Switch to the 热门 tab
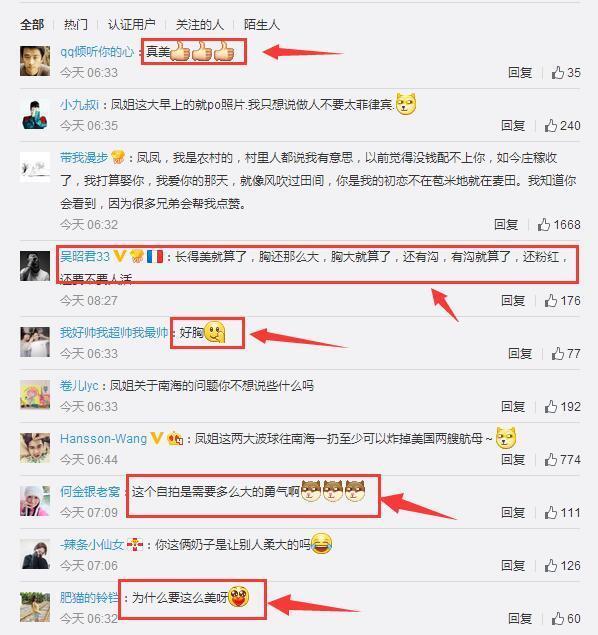 [76, 25]
